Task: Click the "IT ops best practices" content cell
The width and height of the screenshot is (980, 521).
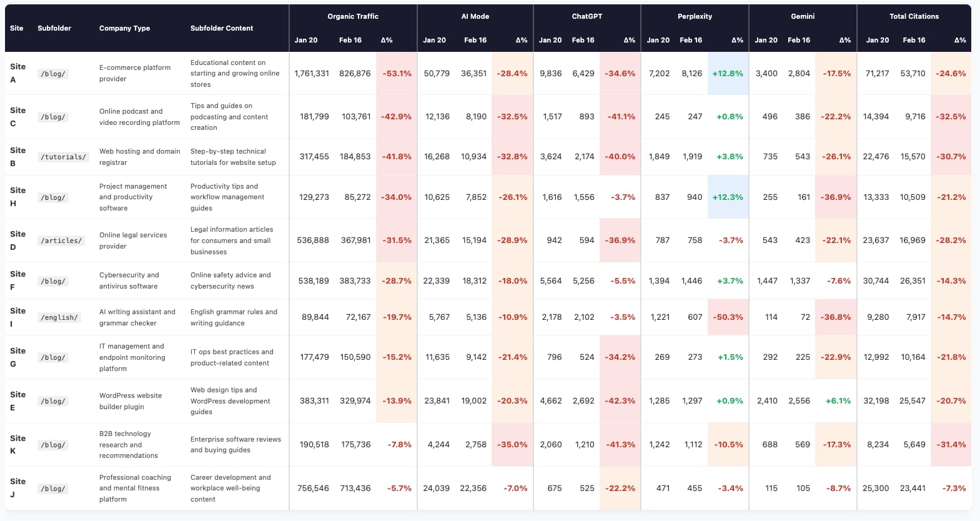Action: (x=232, y=357)
